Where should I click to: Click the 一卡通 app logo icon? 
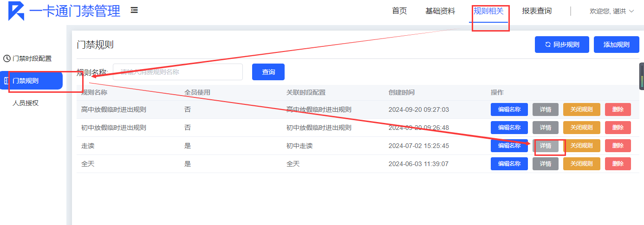click(x=16, y=11)
